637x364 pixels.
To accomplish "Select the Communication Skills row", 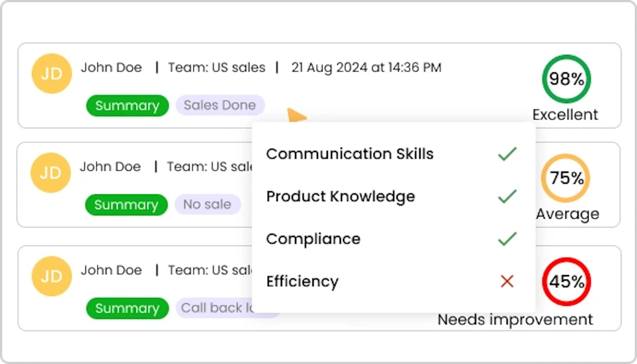I will point(391,153).
